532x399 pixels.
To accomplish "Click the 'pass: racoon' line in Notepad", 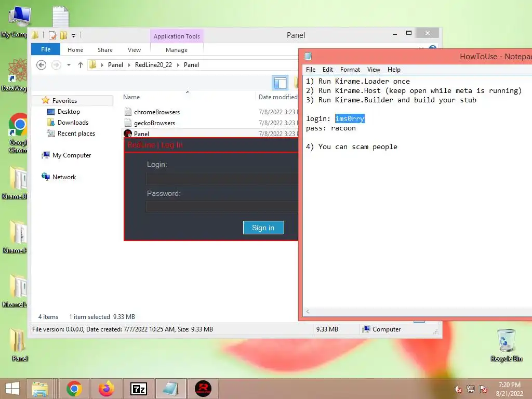I will 331,128.
